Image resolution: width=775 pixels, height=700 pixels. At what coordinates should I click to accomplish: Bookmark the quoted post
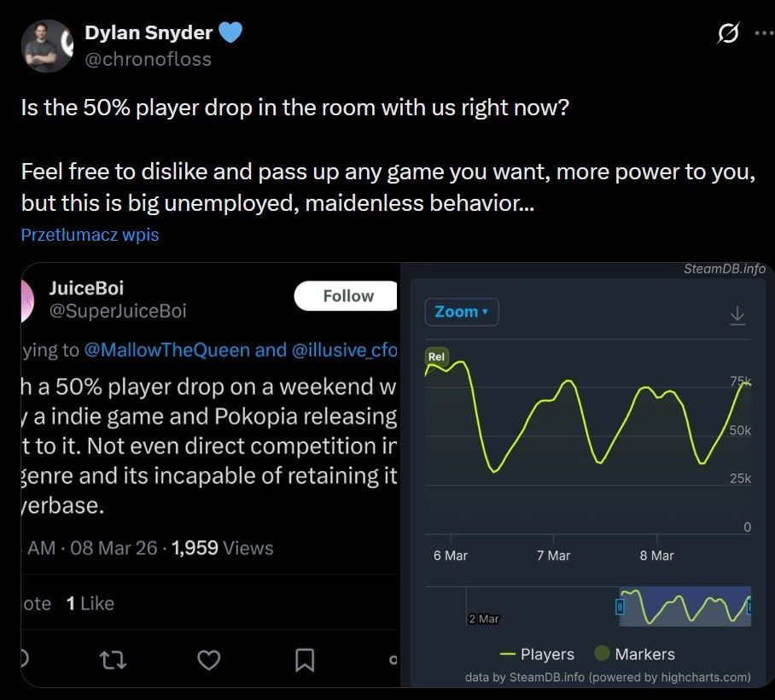tap(305, 659)
